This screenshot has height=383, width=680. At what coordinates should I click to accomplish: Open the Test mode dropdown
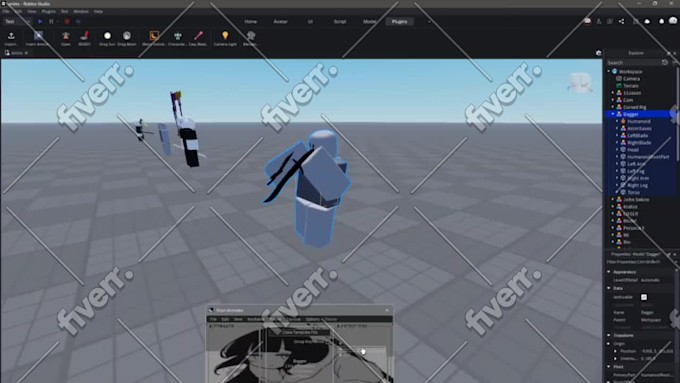(x=17, y=21)
